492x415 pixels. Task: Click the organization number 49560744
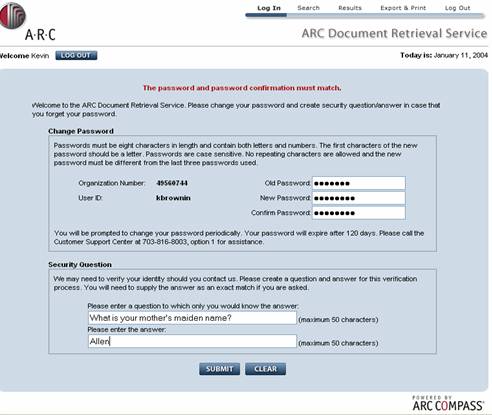click(172, 183)
